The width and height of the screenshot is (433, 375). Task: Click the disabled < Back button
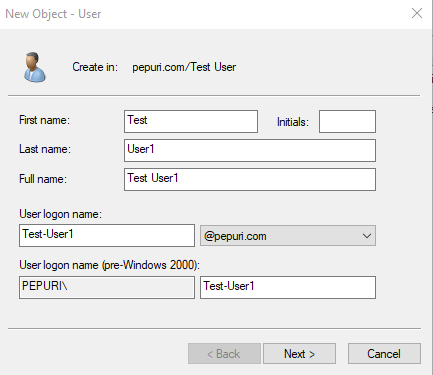[x=224, y=354]
